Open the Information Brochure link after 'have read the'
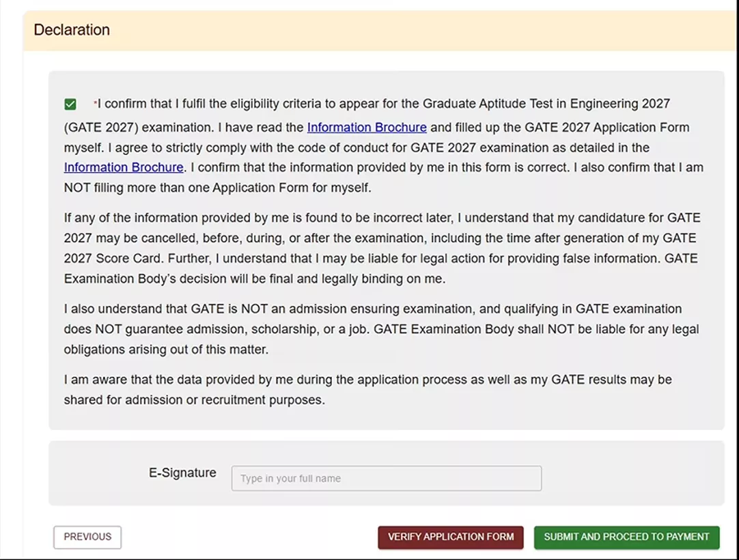This screenshot has height=560, width=739. [x=367, y=127]
